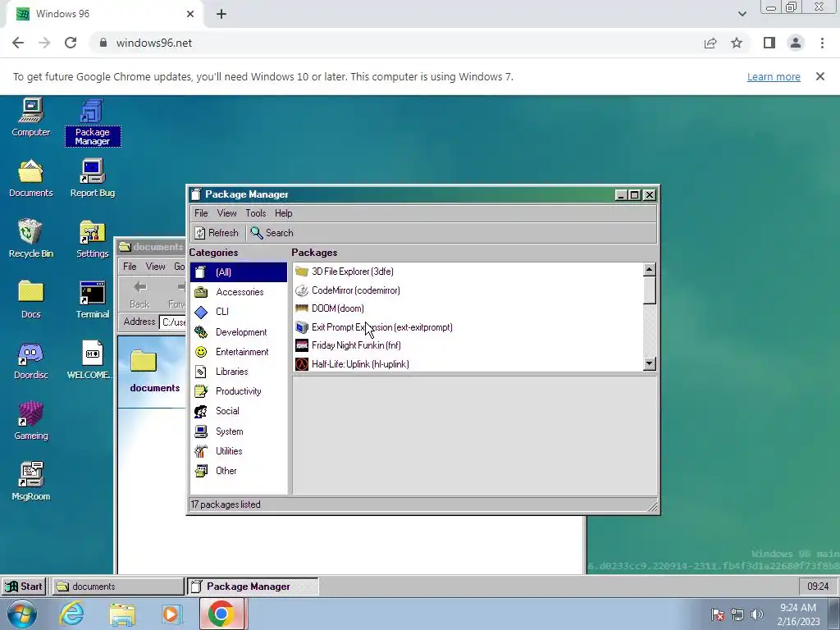
Task: Click the Learn more link
Action: coord(774,76)
